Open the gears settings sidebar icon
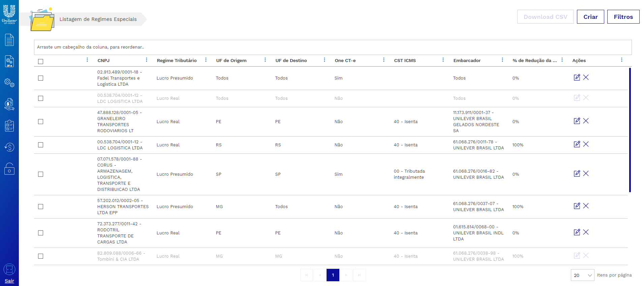The image size is (644, 286). 9,83
